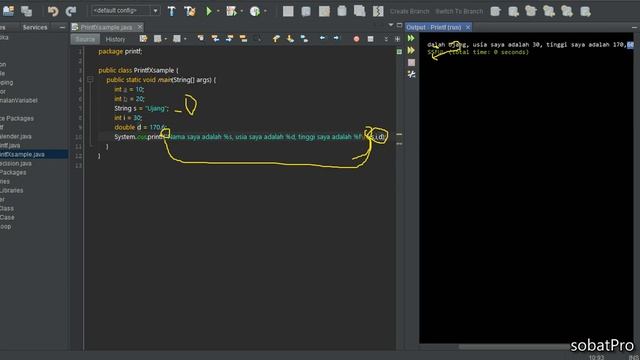Viewport: 640px width, 360px height.
Task: Select Decision.java in project tree
Action: [16, 163]
